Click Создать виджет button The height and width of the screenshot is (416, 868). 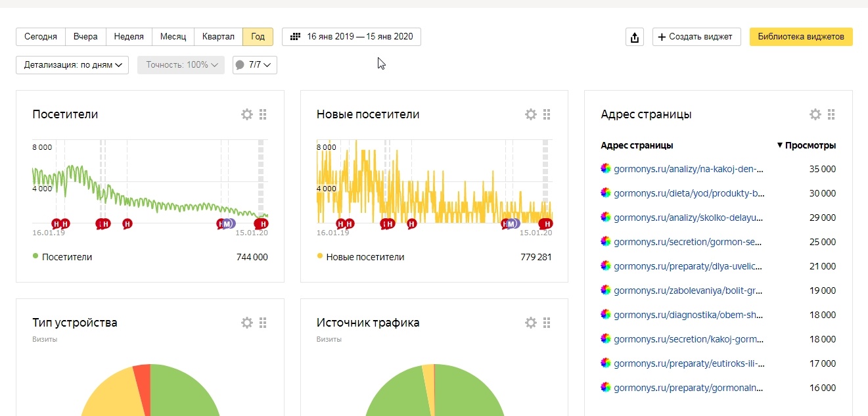click(x=697, y=37)
